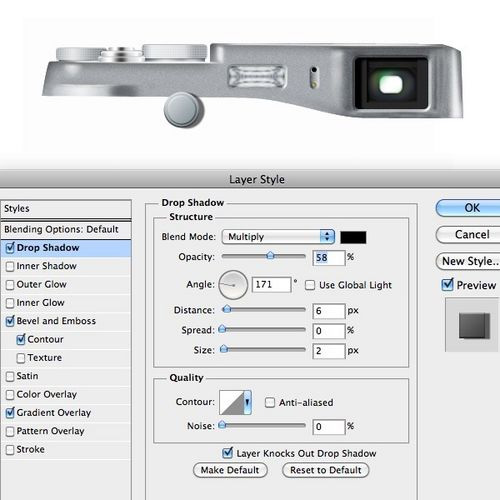This screenshot has width=500, height=500.
Task: Select the Styles list header
Action: click(66, 209)
